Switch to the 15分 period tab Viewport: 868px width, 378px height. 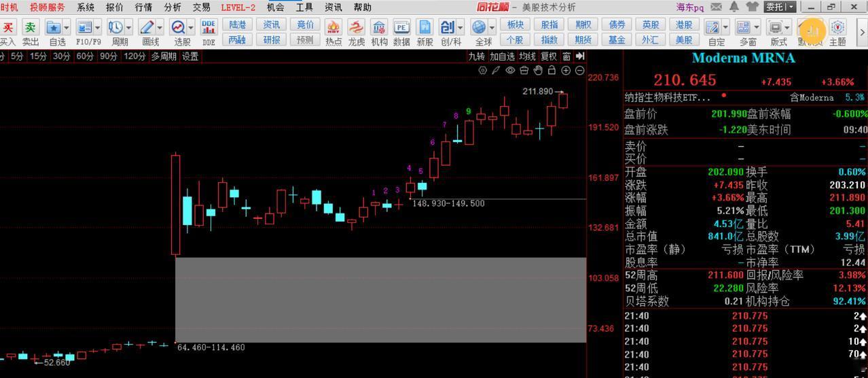(39, 56)
